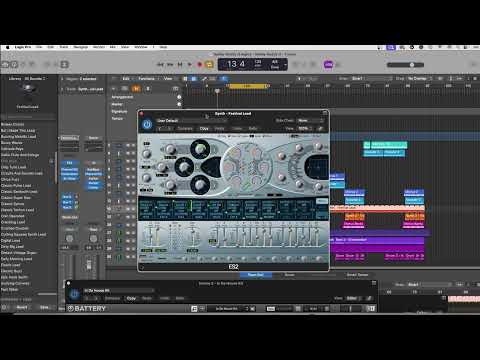Click the link icon in the ES2 header
The height and width of the screenshot is (360, 480).
tap(321, 128)
